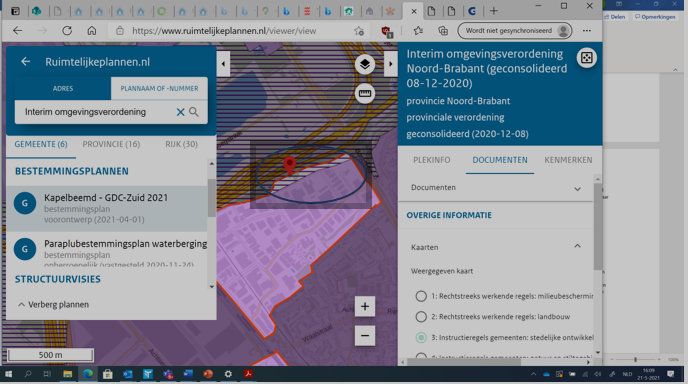The width and height of the screenshot is (688, 384).
Task: Expand the Documenten section
Action: pos(496,188)
